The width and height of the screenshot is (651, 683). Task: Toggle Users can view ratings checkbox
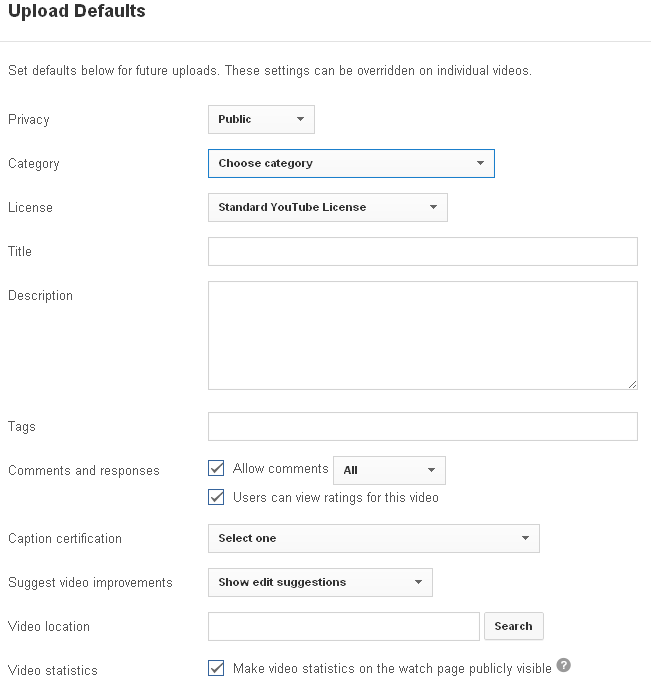216,497
